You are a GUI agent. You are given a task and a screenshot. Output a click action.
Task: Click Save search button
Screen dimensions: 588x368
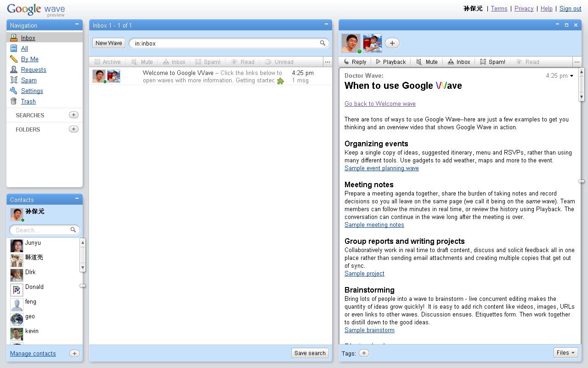click(x=310, y=353)
